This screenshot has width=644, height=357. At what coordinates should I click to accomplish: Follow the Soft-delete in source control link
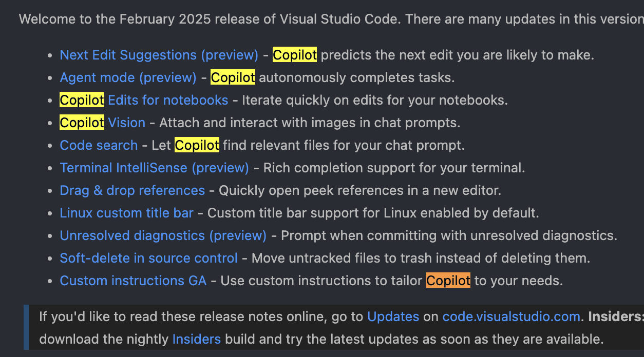point(149,258)
